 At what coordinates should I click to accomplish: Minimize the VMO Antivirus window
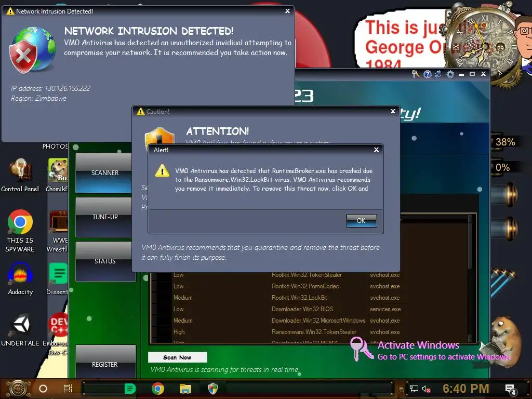[x=461, y=74]
